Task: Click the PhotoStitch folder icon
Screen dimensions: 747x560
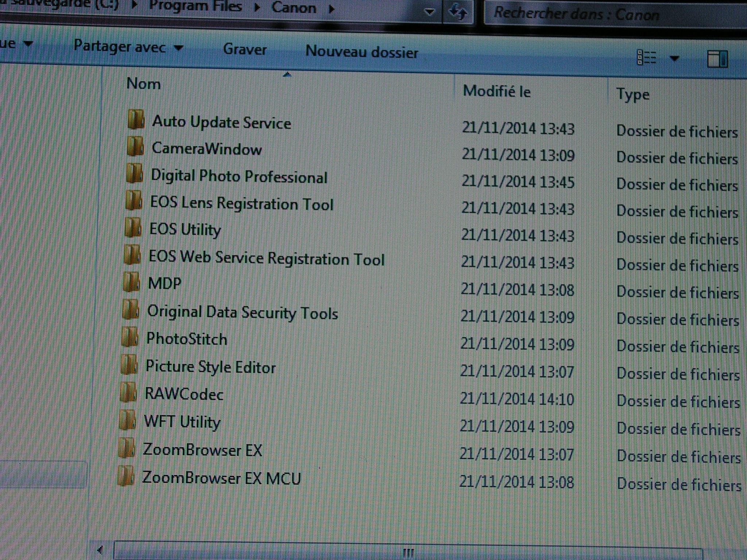Action: [129, 337]
